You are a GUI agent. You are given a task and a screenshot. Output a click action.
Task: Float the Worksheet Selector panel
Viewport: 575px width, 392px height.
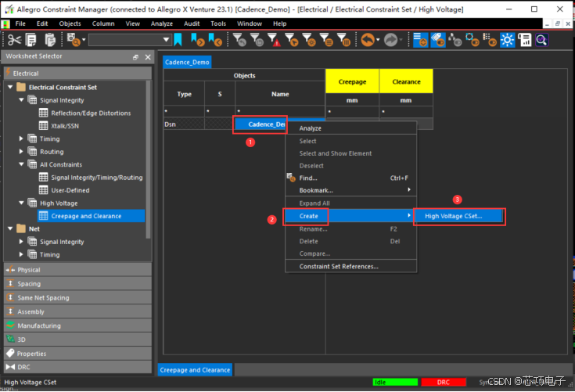pos(135,57)
